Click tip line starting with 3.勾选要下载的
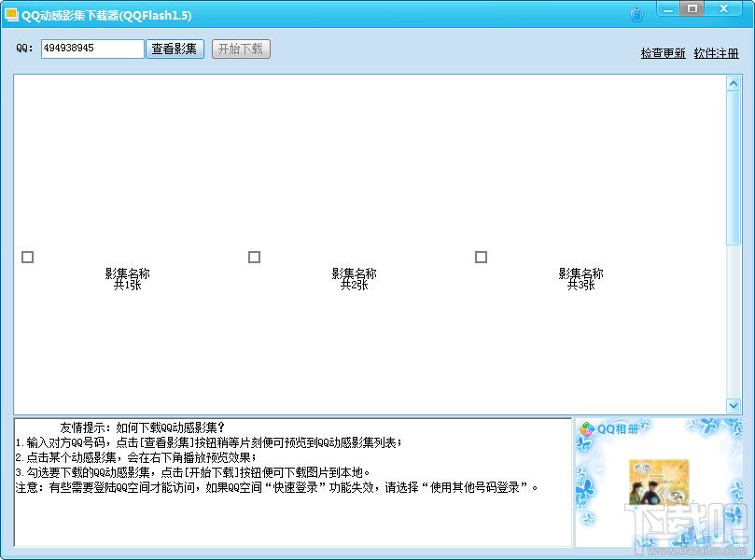This screenshot has height=560, width=755. [x=192, y=472]
